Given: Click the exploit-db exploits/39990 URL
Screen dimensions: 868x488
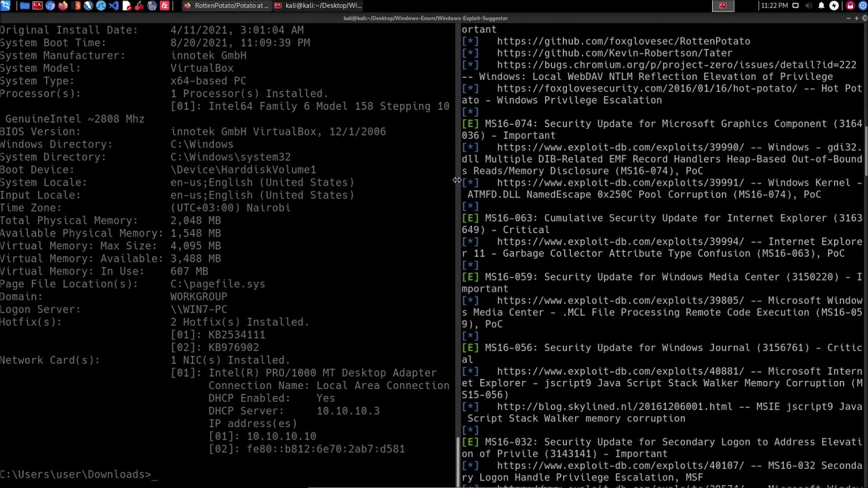Looking at the screenshot, I should point(620,148).
